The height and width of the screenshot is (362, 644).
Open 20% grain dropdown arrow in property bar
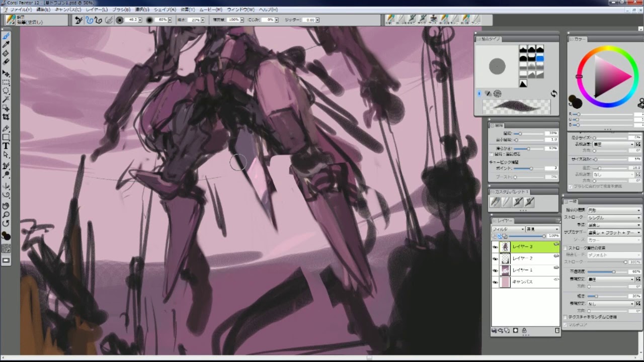click(x=202, y=20)
